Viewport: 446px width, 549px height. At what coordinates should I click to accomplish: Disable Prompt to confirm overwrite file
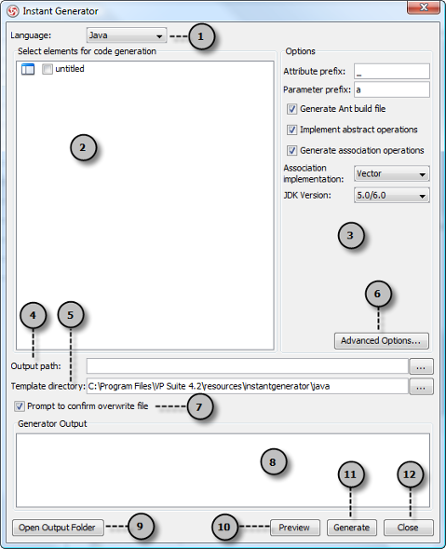point(19,406)
